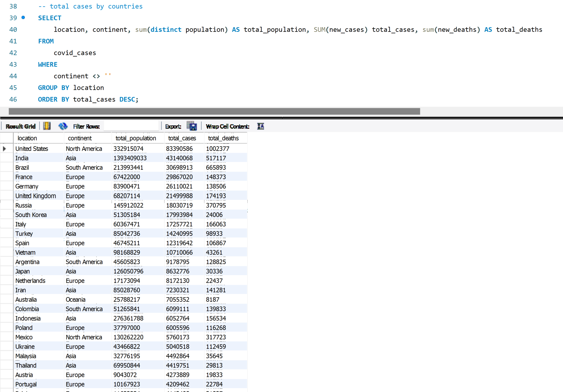Click the blue statement marker on line 39
This screenshot has height=392, width=563.
(23, 17)
